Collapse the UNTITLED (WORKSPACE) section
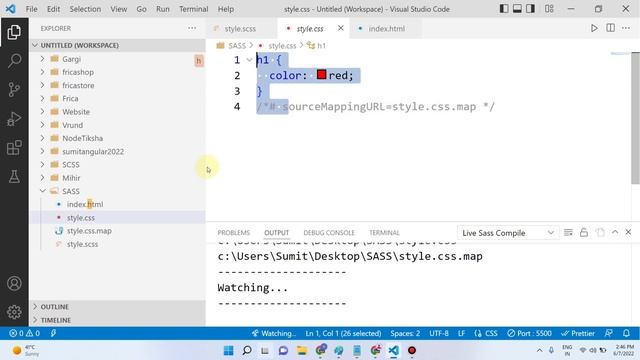640x360 pixels. click(117, 45)
